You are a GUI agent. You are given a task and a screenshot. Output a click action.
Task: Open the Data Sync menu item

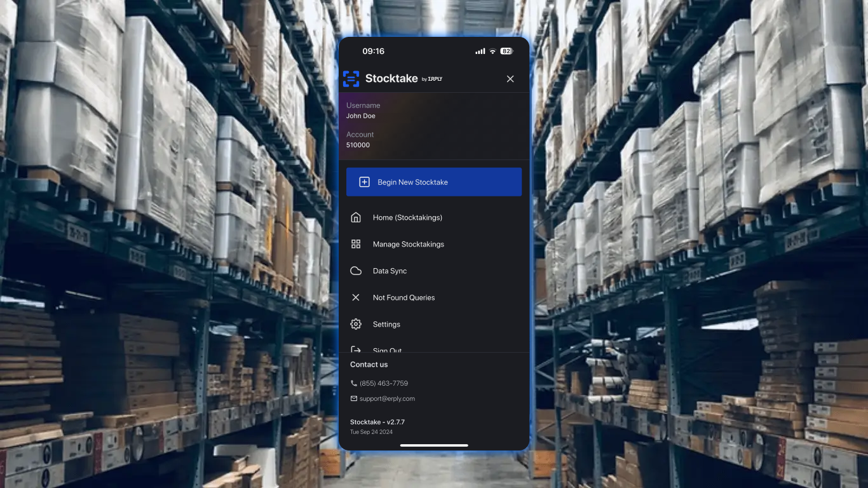(x=434, y=271)
